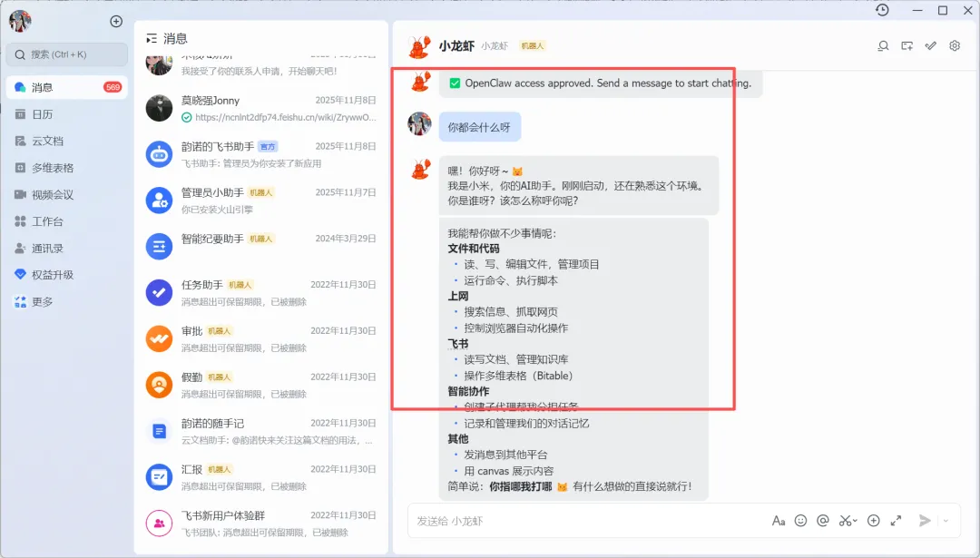Click 韵诺的随手记 document avatar icon
980x558 pixels.
pos(160,431)
